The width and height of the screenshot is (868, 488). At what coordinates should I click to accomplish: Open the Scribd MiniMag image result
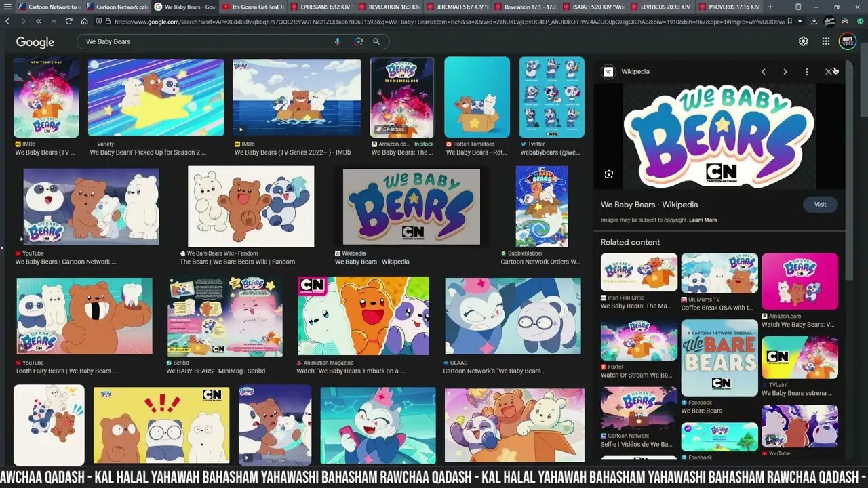tap(225, 316)
